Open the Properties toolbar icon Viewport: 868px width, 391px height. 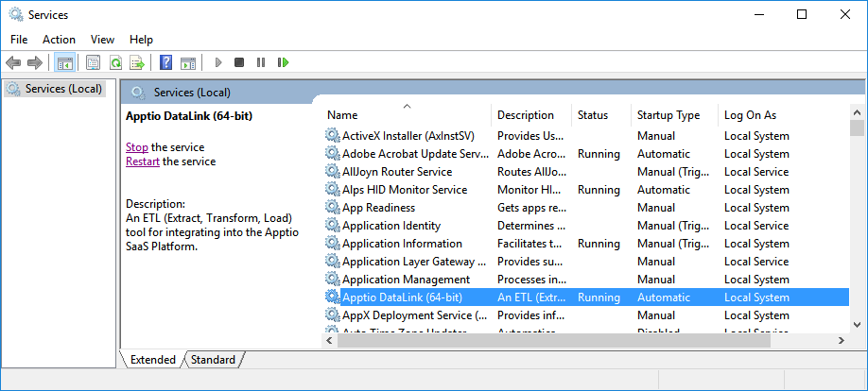pyautogui.click(x=93, y=62)
